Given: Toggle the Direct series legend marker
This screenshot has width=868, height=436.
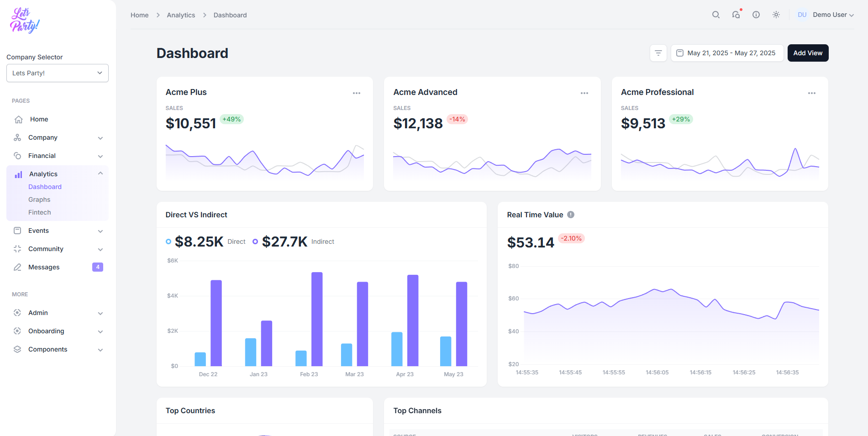Looking at the screenshot, I should (x=168, y=242).
